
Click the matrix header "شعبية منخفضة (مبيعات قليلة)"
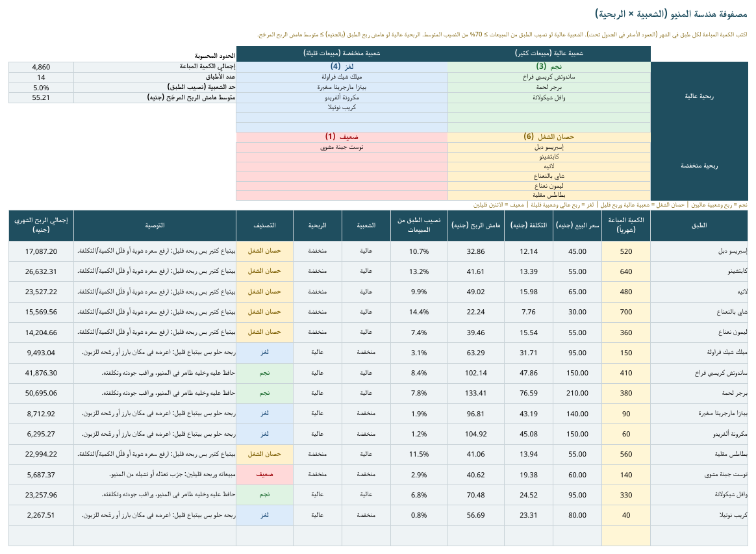[x=342, y=53]
